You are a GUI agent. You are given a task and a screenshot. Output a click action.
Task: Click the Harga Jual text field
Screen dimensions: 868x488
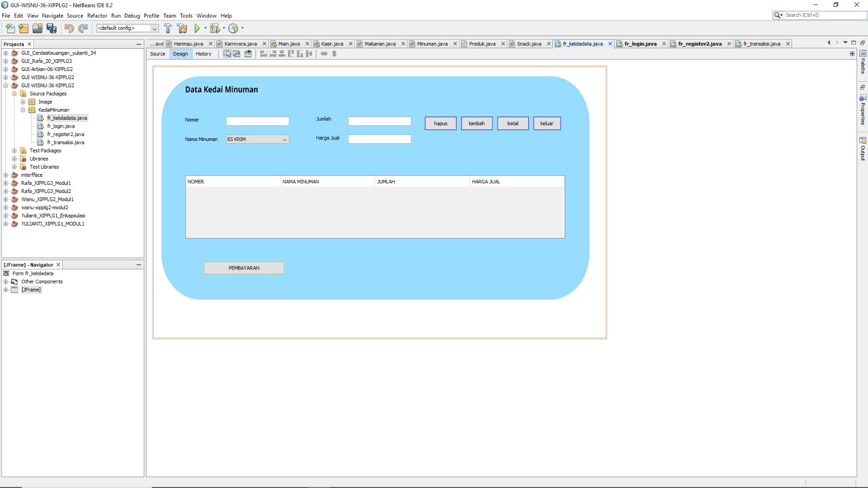click(379, 139)
